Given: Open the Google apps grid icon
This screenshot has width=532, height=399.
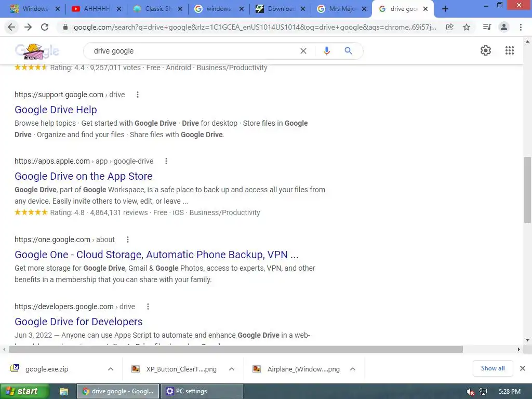Looking at the screenshot, I should click(x=510, y=50).
